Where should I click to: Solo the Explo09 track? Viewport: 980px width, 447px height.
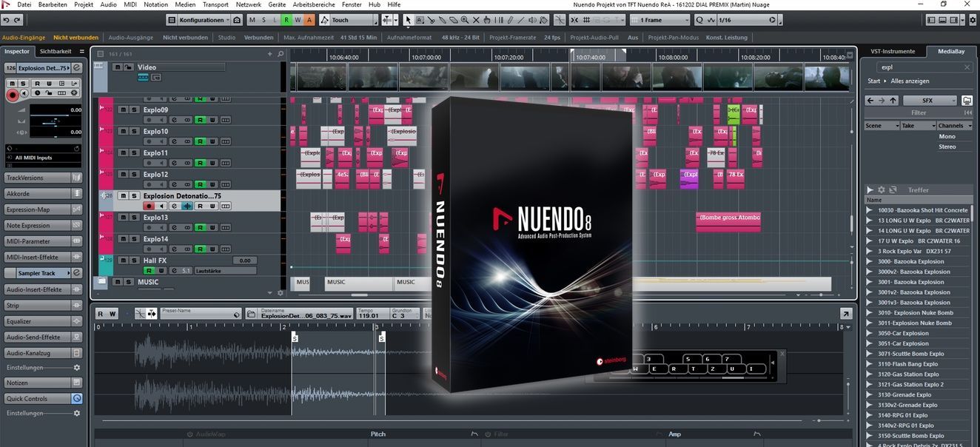click(134, 110)
